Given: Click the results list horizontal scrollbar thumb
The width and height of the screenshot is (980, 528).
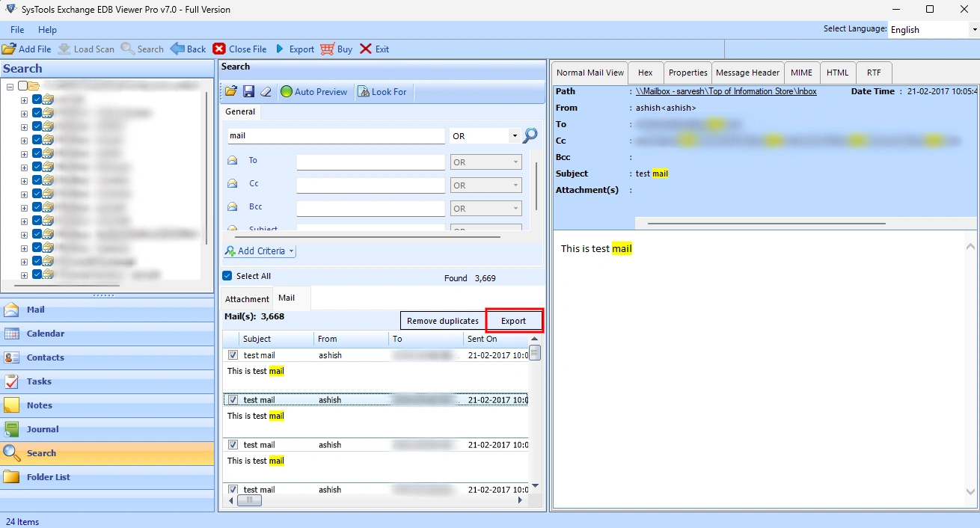Looking at the screenshot, I should (x=249, y=500).
